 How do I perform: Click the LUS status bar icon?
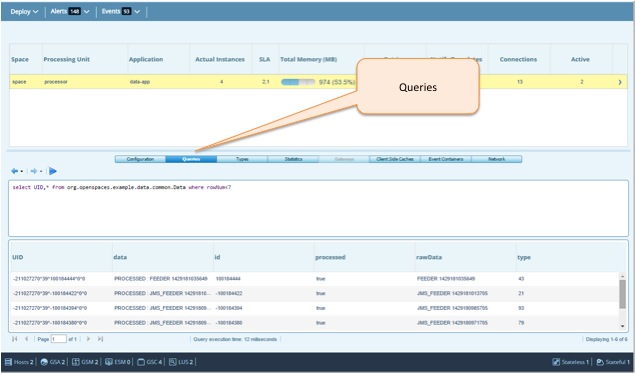coord(173,362)
